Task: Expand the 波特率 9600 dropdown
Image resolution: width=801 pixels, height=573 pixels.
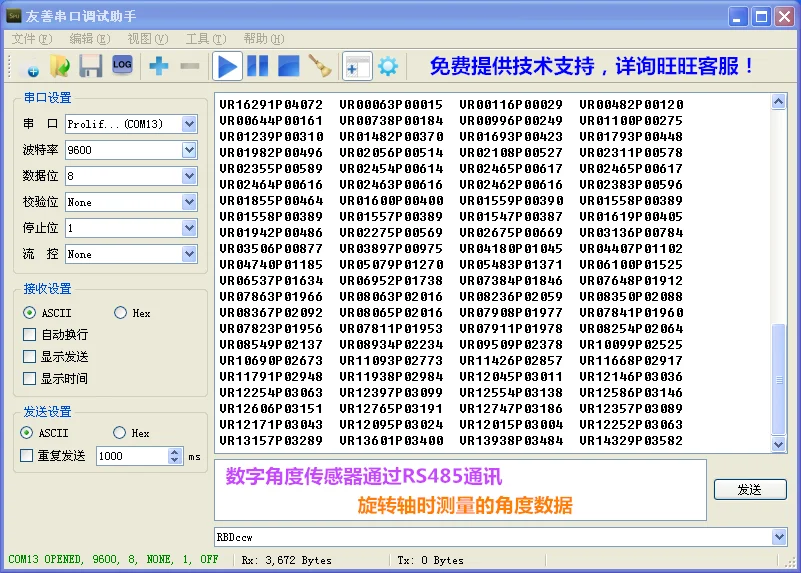Action: 189,150
